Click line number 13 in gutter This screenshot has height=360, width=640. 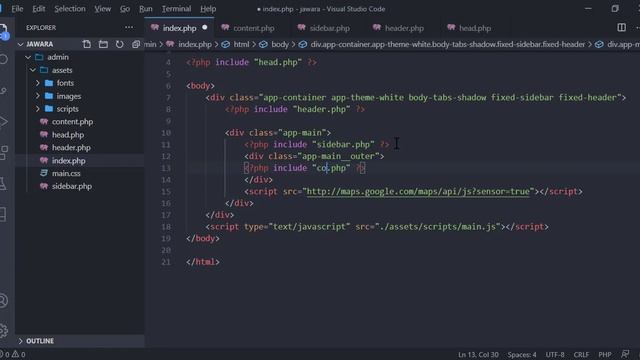[166, 168]
